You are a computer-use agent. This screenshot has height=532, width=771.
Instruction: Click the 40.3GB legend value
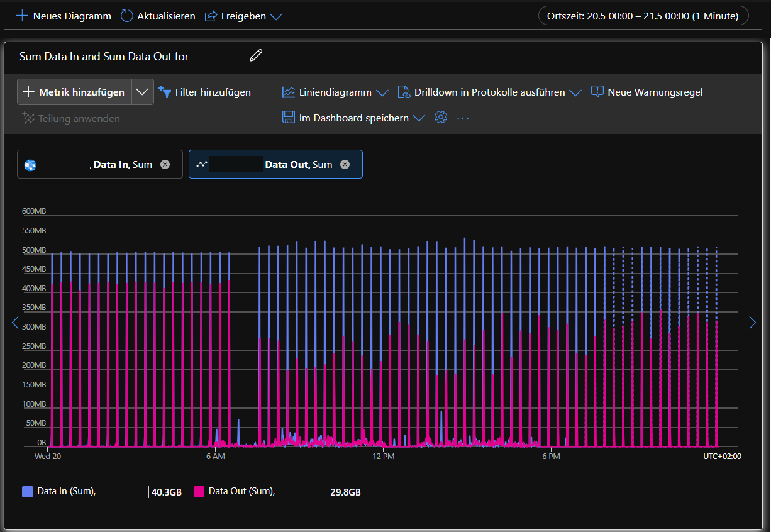[167, 492]
